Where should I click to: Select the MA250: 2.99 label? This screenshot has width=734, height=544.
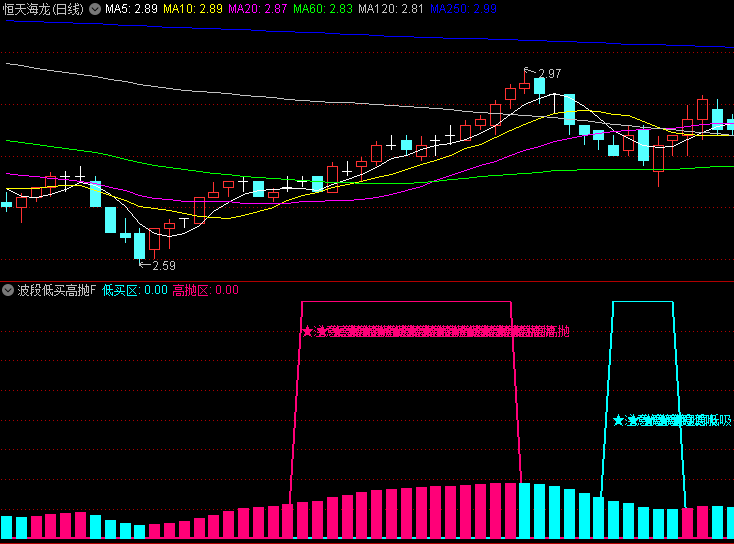tap(463, 9)
